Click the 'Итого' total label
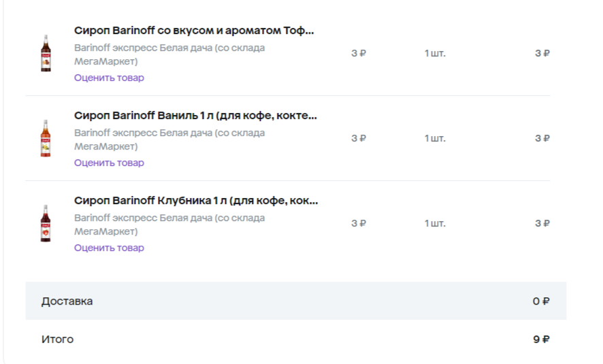The width and height of the screenshot is (603, 364). pyautogui.click(x=57, y=339)
